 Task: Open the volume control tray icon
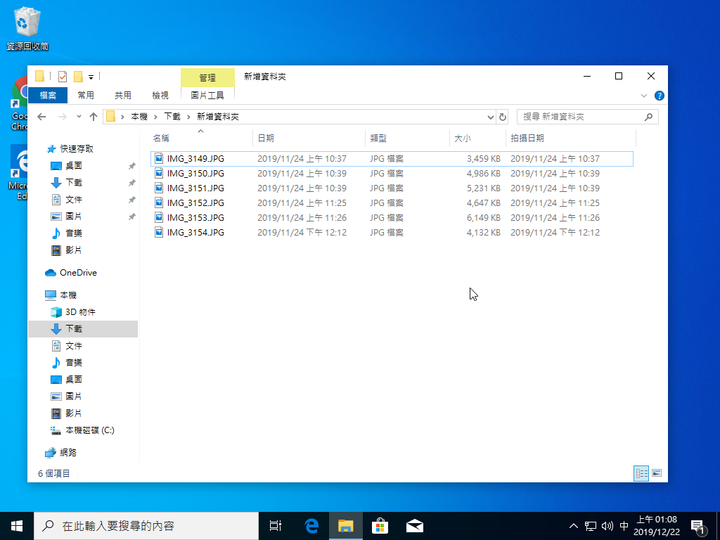pyautogui.click(x=607, y=526)
